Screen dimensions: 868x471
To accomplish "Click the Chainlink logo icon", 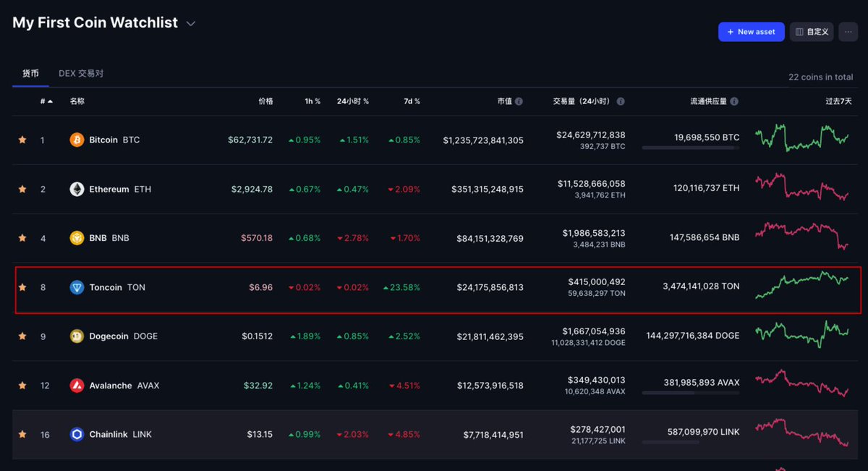I will pos(77,434).
